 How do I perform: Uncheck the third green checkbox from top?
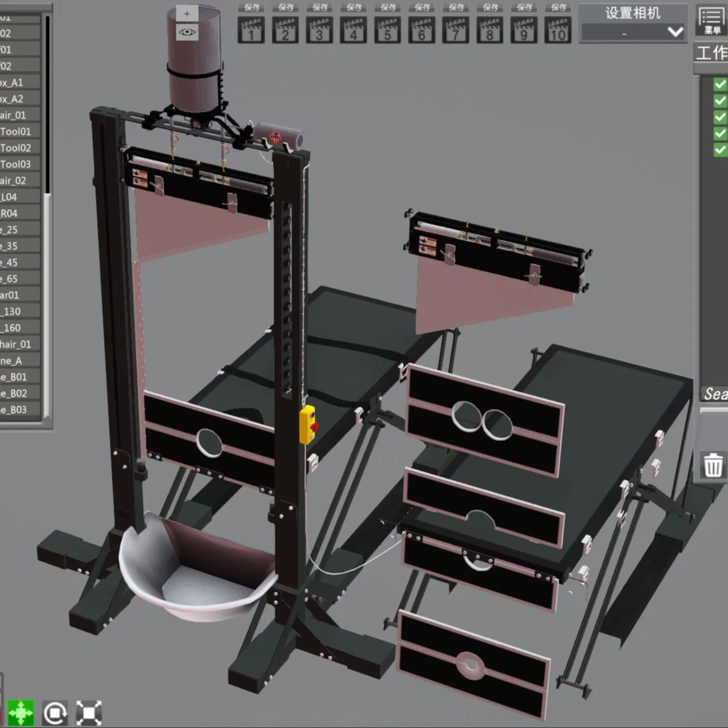(x=720, y=116)
